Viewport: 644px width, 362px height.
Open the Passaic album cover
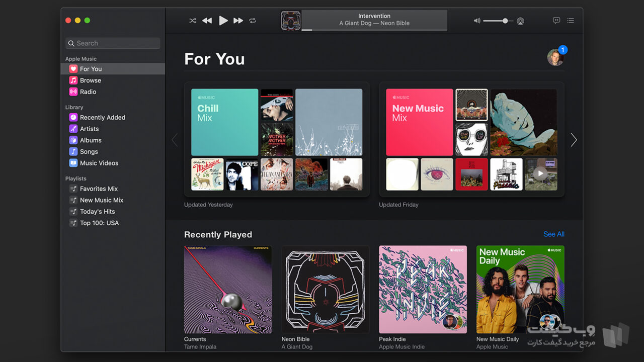[506, 174]
